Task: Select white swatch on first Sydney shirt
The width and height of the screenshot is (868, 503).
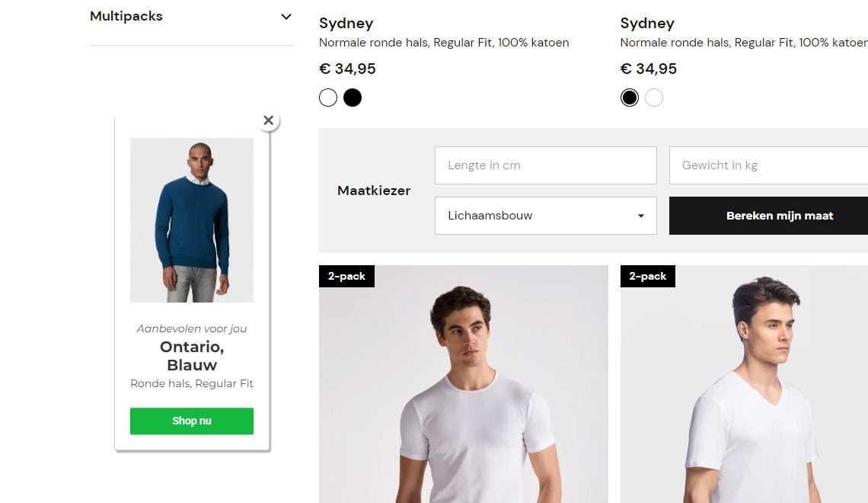Action: pos(328,98)
